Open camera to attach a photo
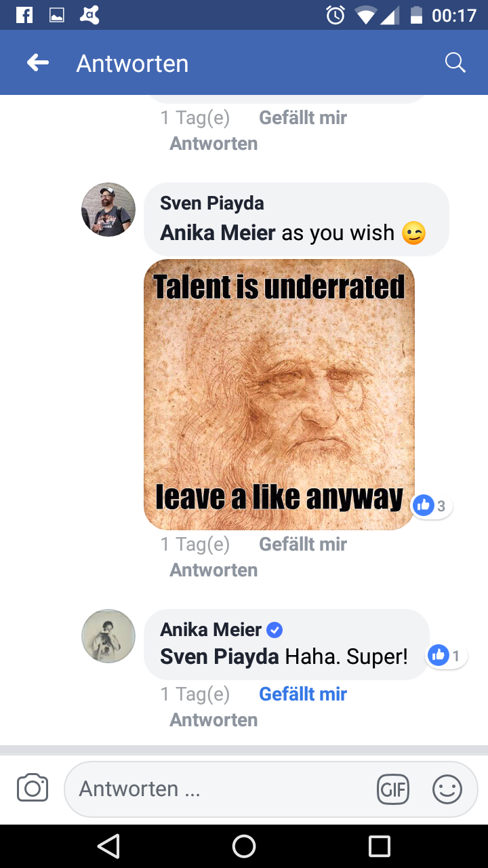The height and width of the screenshot is (868, 488). click(x=33, y=789)
